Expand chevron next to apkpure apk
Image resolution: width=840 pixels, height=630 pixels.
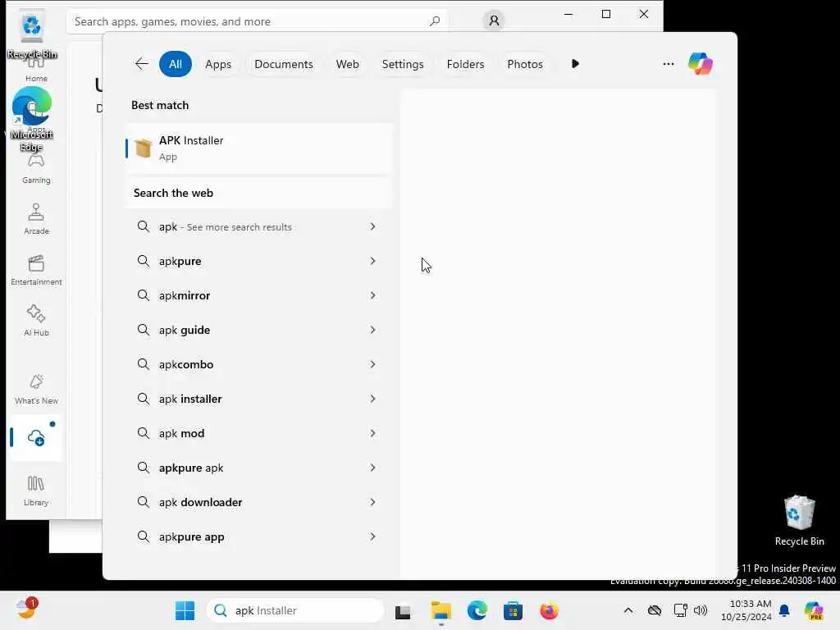tap(372, 468)
